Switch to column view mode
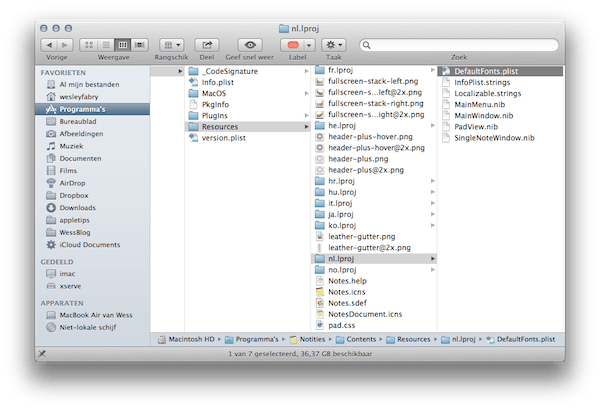 pyautogui.click(x=123, y=45)
